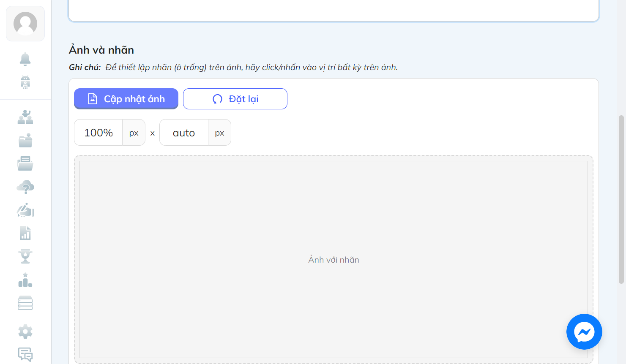Screen dimensions: 626x364
Task: Click the px unit beside auto height
Action: [x=219, y=133]
